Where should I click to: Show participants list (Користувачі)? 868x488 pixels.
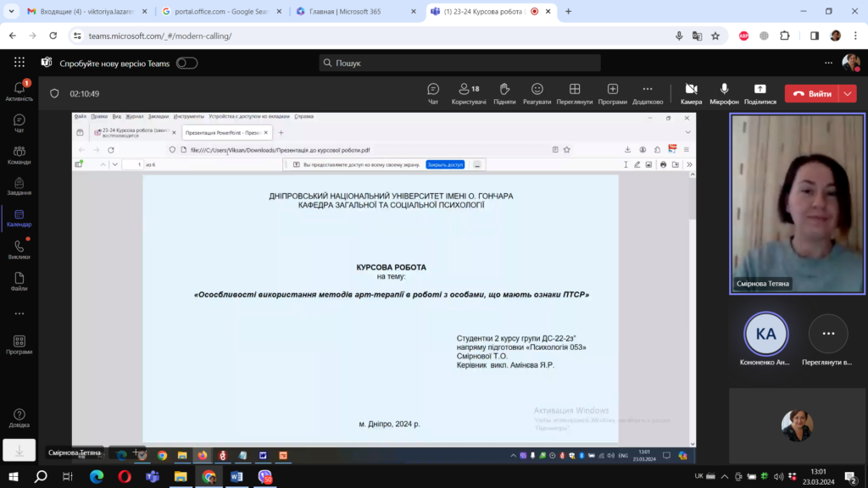[x=469, y=93]
